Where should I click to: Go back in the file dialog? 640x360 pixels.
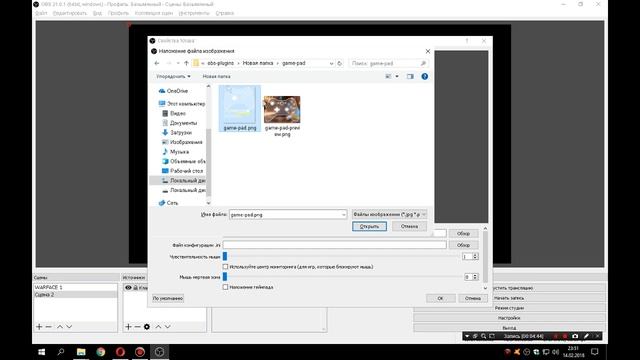coord(157,63)
